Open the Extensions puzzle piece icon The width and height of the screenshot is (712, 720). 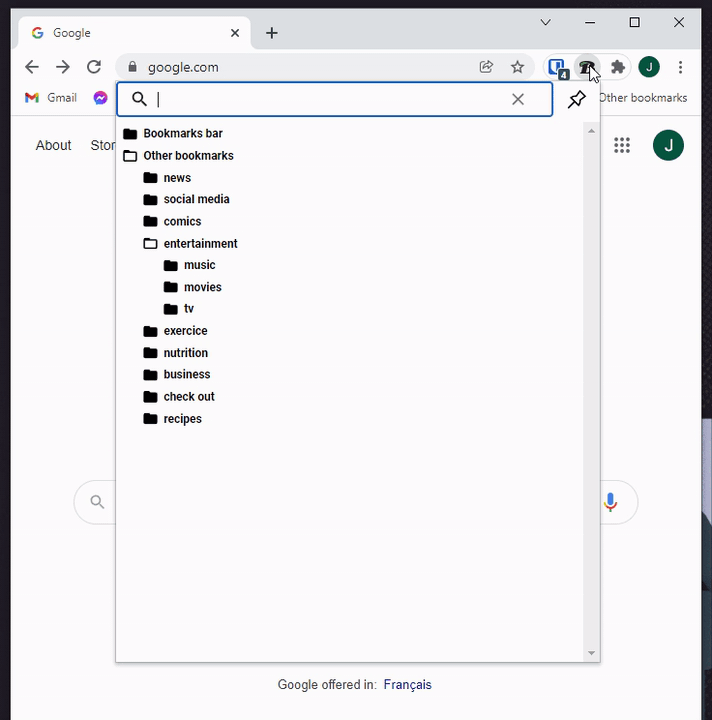point(618,67)
